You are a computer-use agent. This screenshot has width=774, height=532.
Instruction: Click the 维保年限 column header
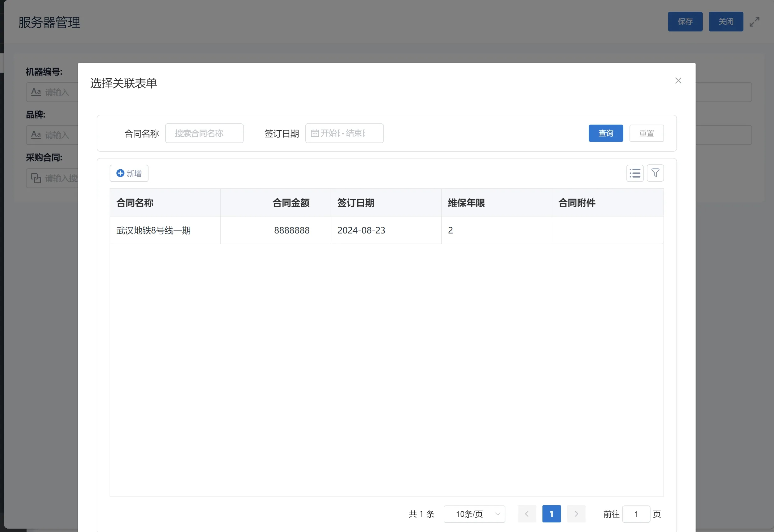coord(466,203)
